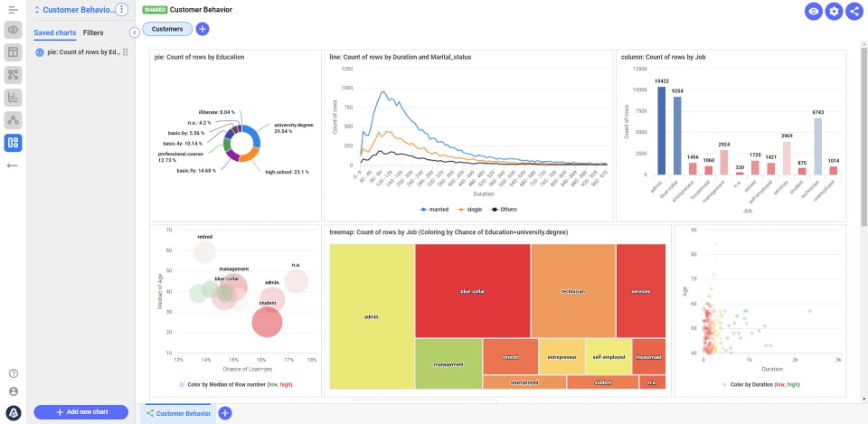Switch to the Filters tab
868x424 pixels.
click(93, 33)
